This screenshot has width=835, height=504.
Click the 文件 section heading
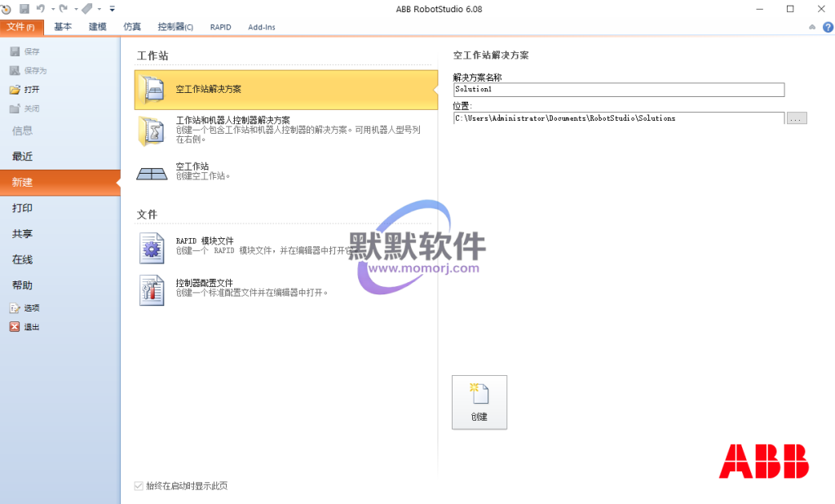(x=147, y=214)
